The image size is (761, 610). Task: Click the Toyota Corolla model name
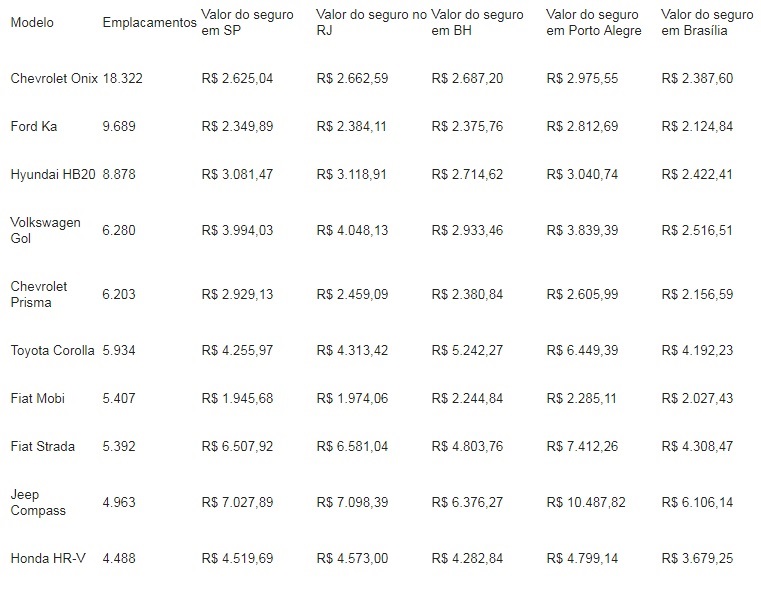tap(53, 350)
